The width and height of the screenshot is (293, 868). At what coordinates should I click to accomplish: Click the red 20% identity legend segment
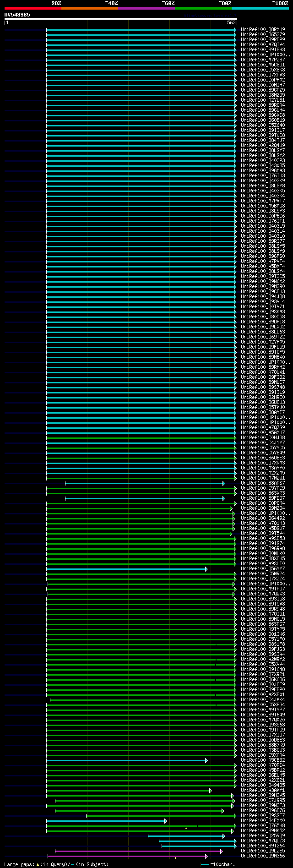click(33, 8)
